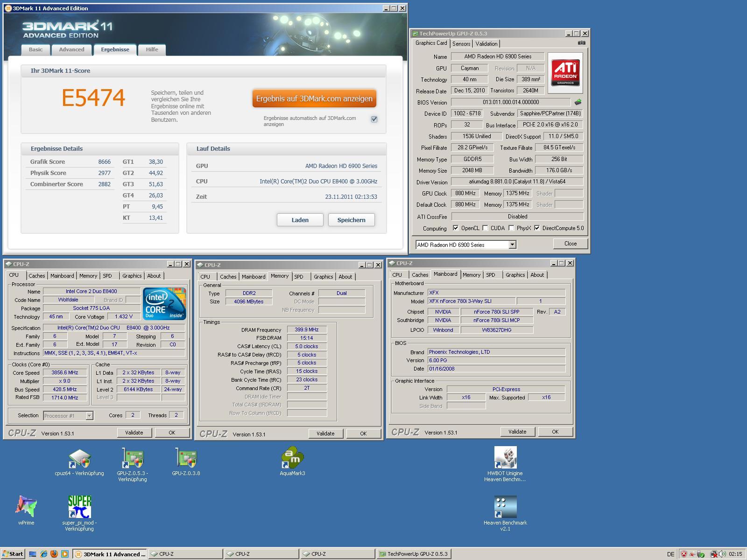
Task: Click the red security alert tray icon
Action: pyautogui.click(x=684, y=554)
